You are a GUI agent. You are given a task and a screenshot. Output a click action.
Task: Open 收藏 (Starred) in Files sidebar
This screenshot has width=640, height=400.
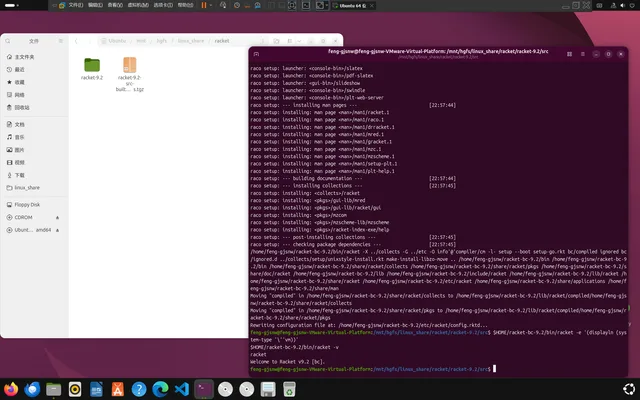tap(34, 82)
